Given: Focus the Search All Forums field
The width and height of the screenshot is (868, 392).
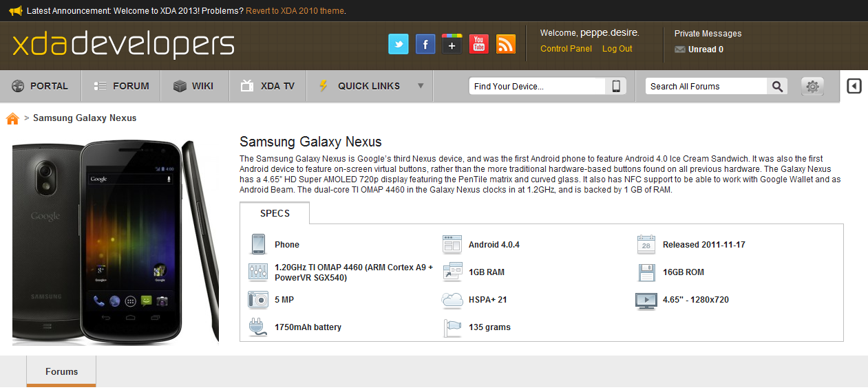Looking at the screenshot, I should [706, 86].
